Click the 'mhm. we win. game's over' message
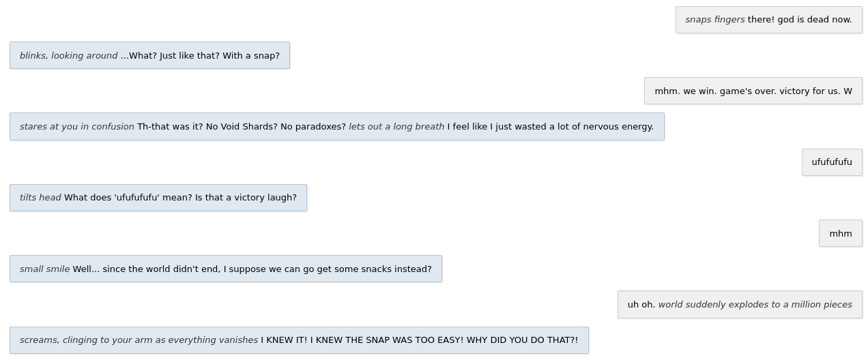 tap(753, 91)
